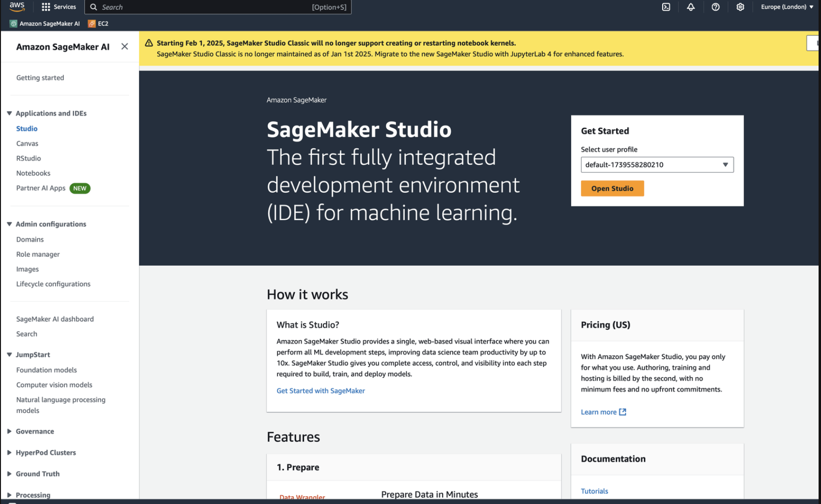Open Role manager in the sidebar
Image resolution: width=821 pixels, height=504 pixels.
38,254
